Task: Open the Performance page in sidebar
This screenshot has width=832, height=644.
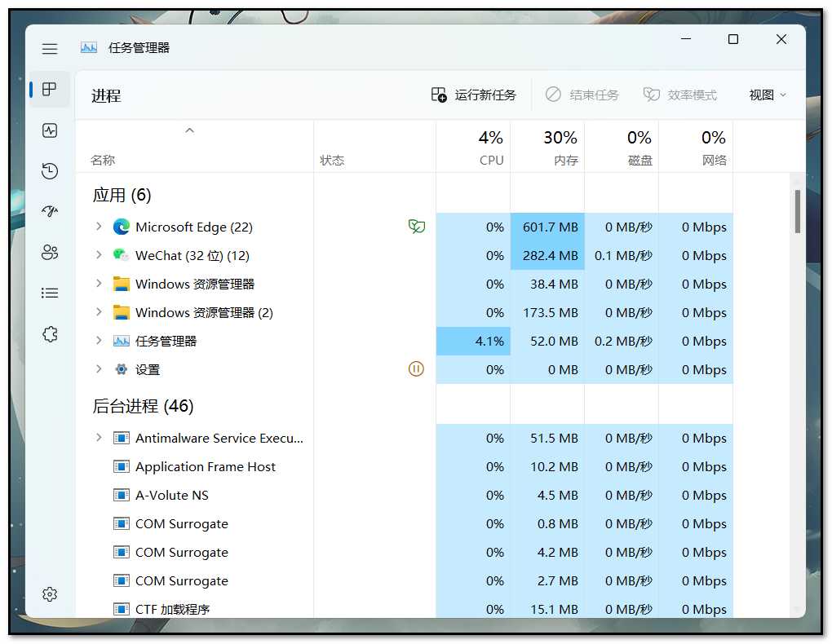Action: point(50,130)
